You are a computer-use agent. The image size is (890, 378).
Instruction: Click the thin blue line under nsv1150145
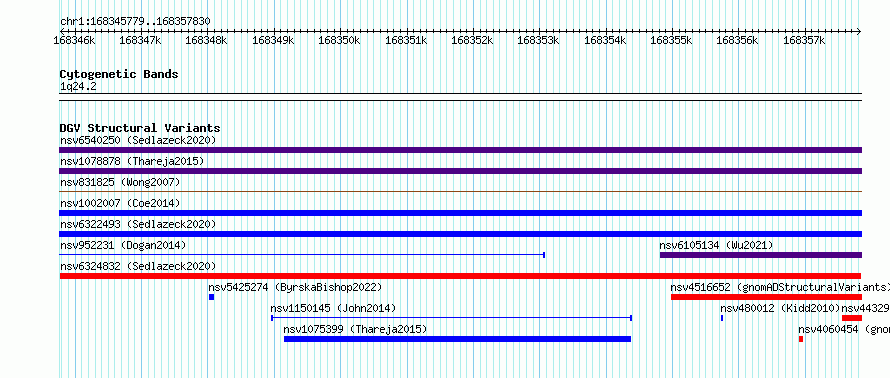452,318
